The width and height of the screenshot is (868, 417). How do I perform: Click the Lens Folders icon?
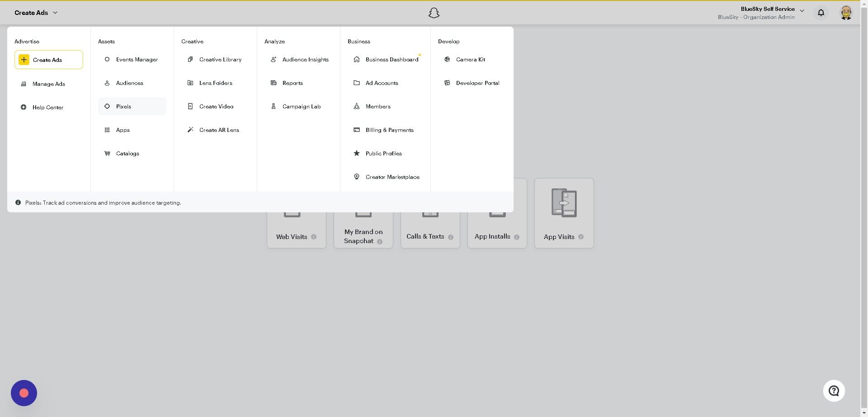[x=190, y=83]
